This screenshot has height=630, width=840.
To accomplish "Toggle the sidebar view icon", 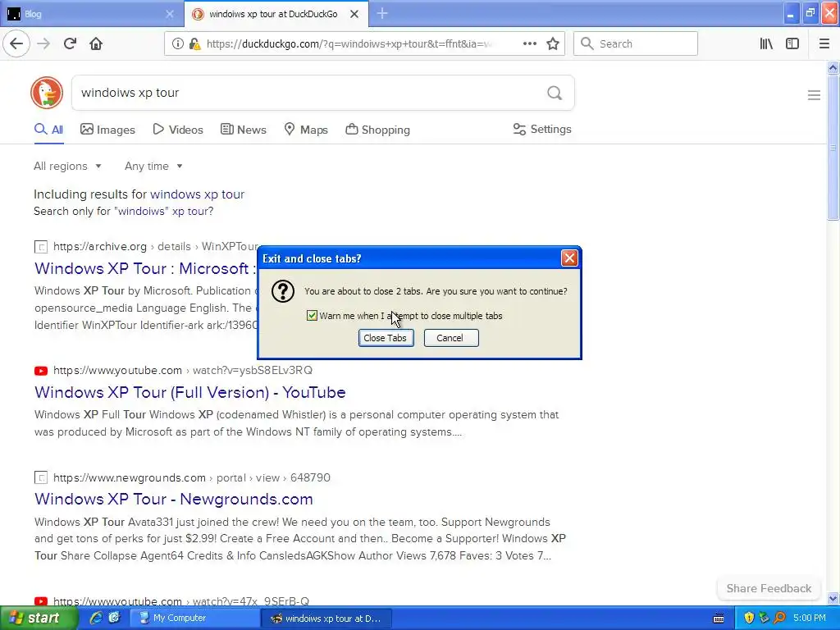I will click(x=792, y=43).
